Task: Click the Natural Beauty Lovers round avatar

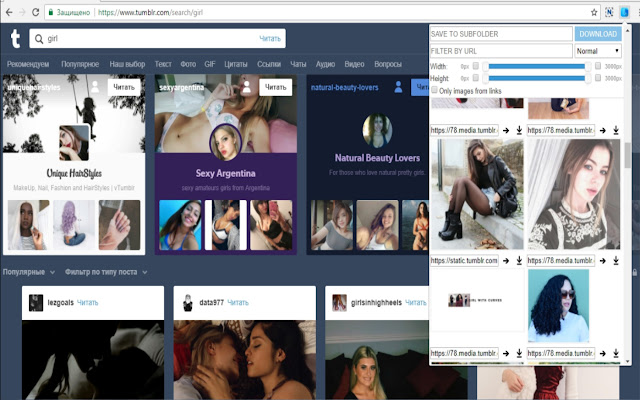Action: [x=378, y=131]
